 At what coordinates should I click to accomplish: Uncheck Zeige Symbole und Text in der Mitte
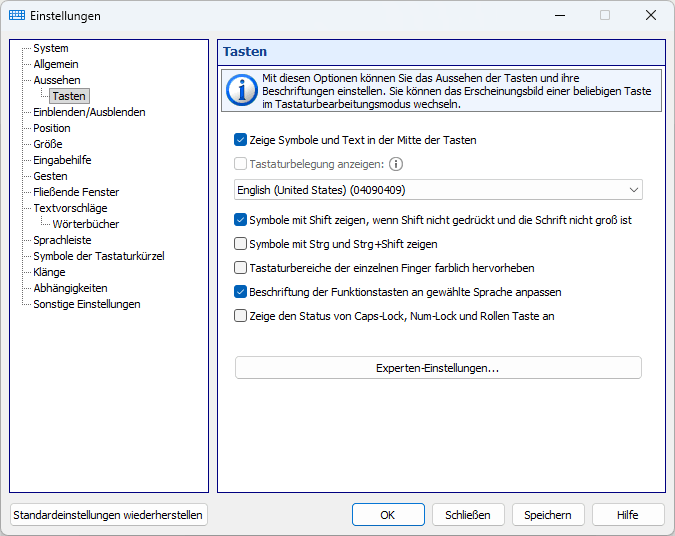click(x=240, y=139)
